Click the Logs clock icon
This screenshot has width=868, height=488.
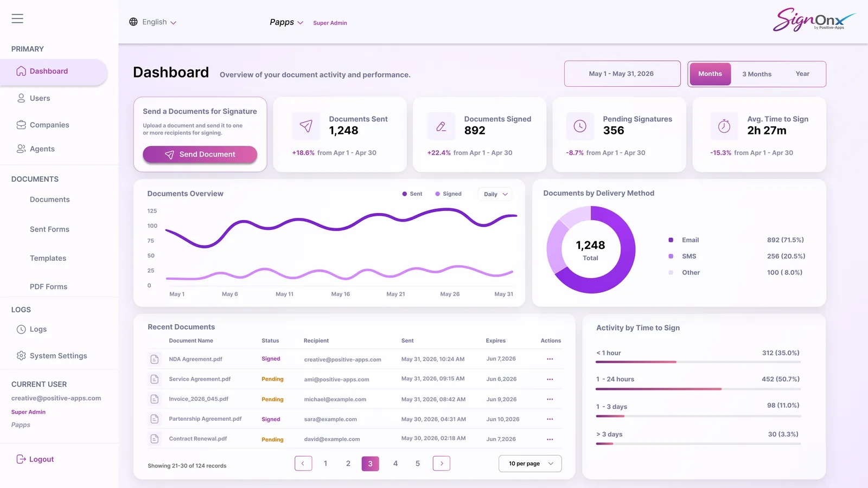coord(21,329)
